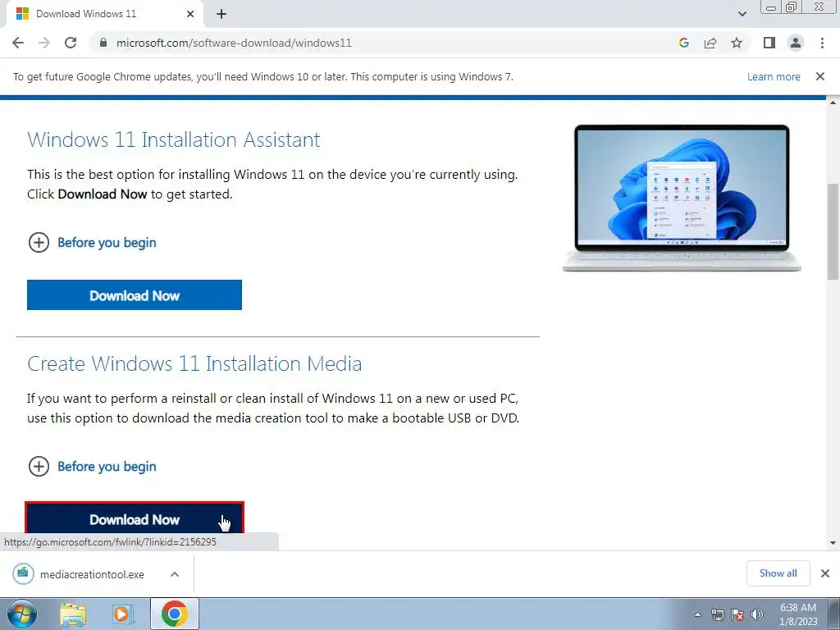Click the forward navigation arrow
Viewport: 840px width, 630px height.
44,43
